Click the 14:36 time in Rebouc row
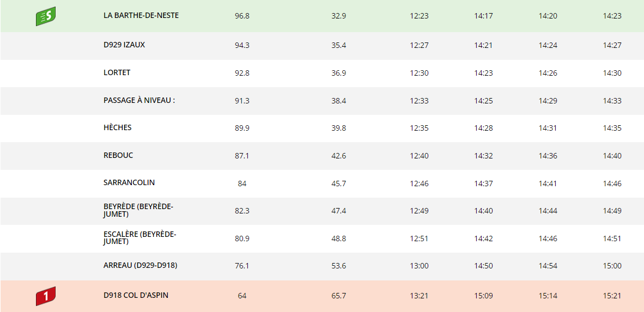This screenshot has height=312, width=644. [x=548, y=156]
